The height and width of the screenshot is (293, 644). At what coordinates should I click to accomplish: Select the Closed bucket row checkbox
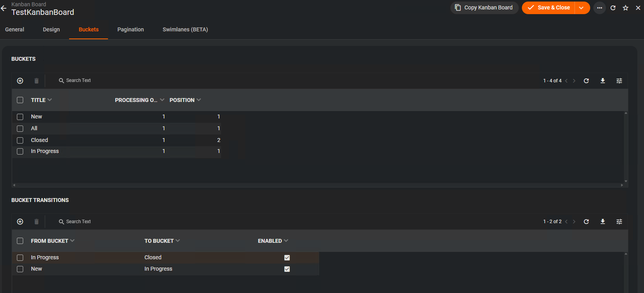click(x=20, y=140)
